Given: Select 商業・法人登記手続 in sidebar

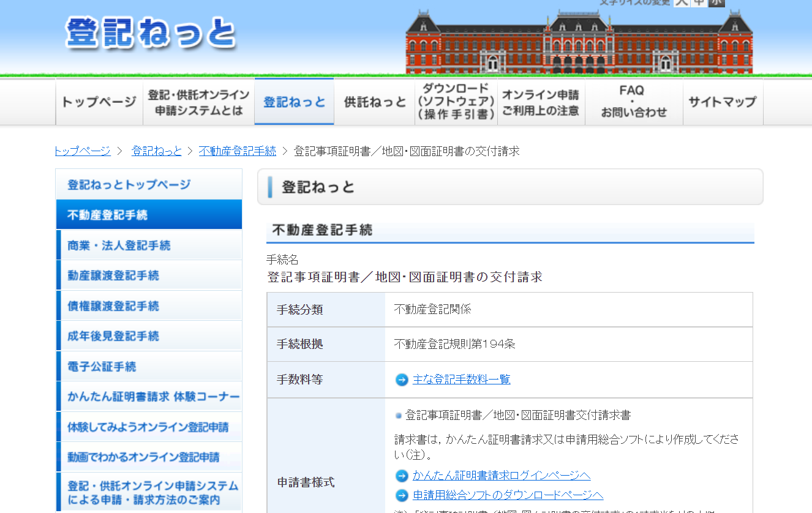Looking at the screenshot, I should click(x=119, y=245).
